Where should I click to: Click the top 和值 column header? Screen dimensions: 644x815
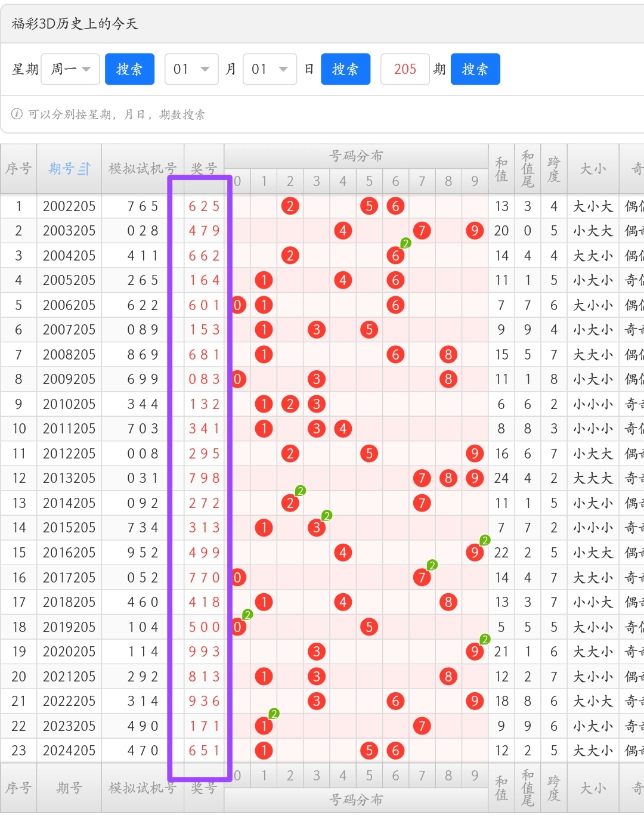click(501, 169)
